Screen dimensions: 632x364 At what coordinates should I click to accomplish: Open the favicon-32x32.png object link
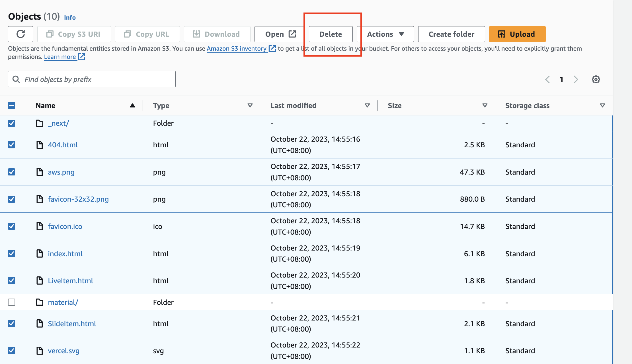(78, 199)
